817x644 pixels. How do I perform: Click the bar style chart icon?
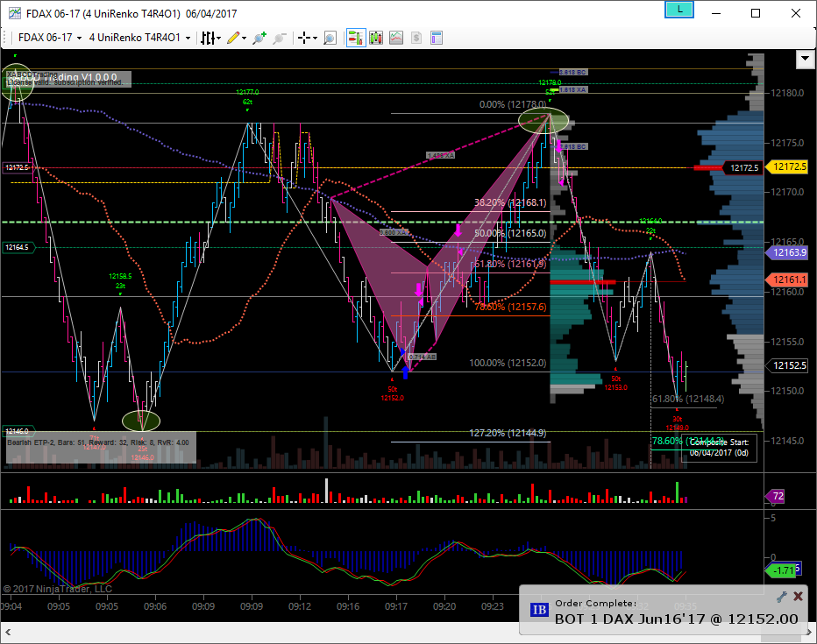click(208, 38)
